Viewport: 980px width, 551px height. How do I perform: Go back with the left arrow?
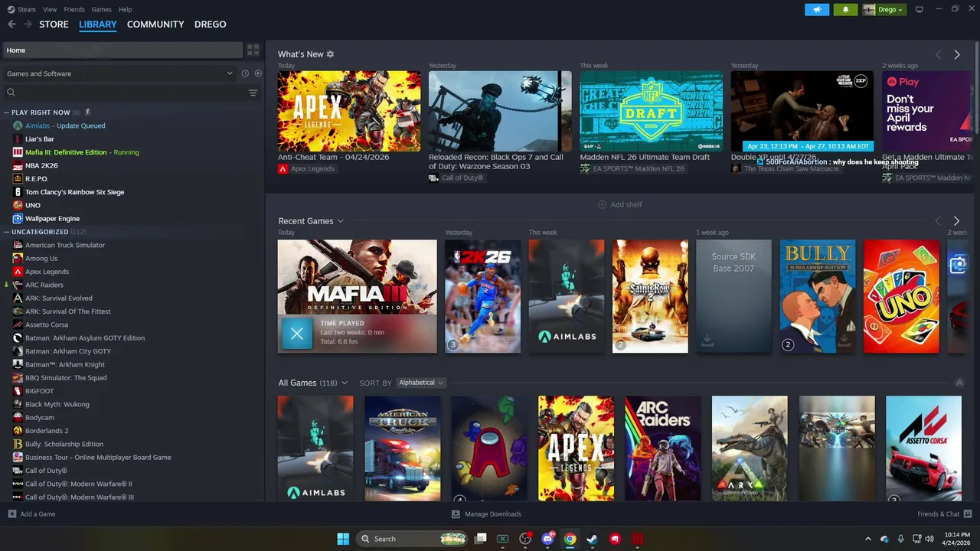pos(11,24)
